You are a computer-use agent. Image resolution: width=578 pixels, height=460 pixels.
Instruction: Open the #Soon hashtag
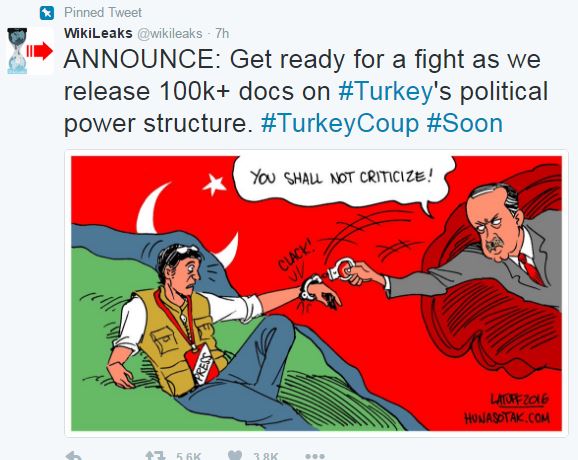pos(465,123)
